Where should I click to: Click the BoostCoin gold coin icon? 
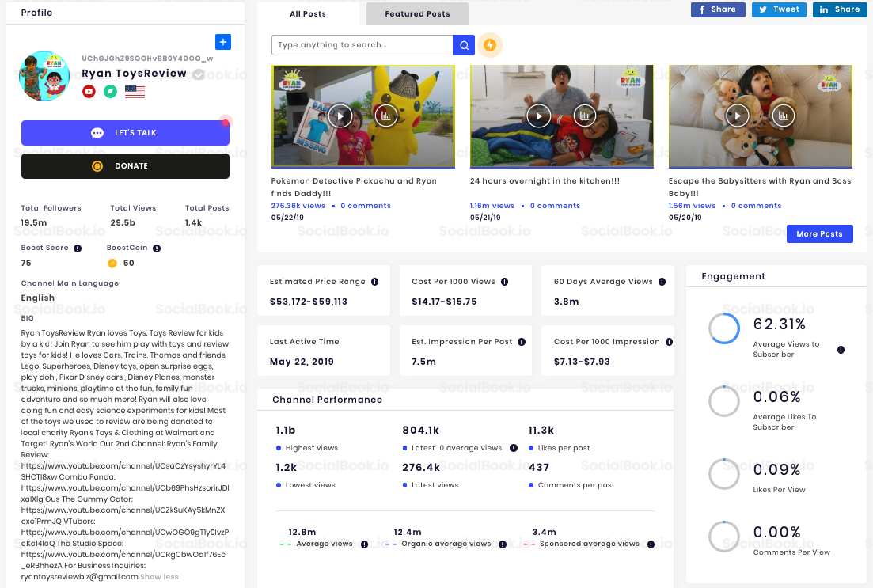pos(112,264)
